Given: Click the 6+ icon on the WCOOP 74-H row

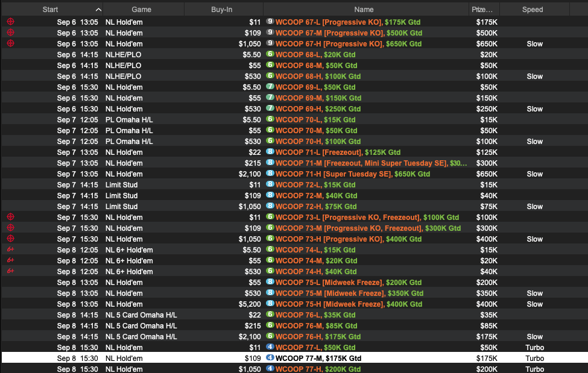Looking at the screenshot, I should coord(10,271).
